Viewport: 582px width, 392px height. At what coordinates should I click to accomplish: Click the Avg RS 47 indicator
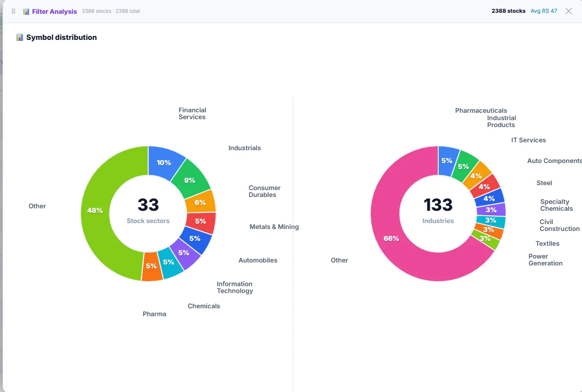click(544, 11)
